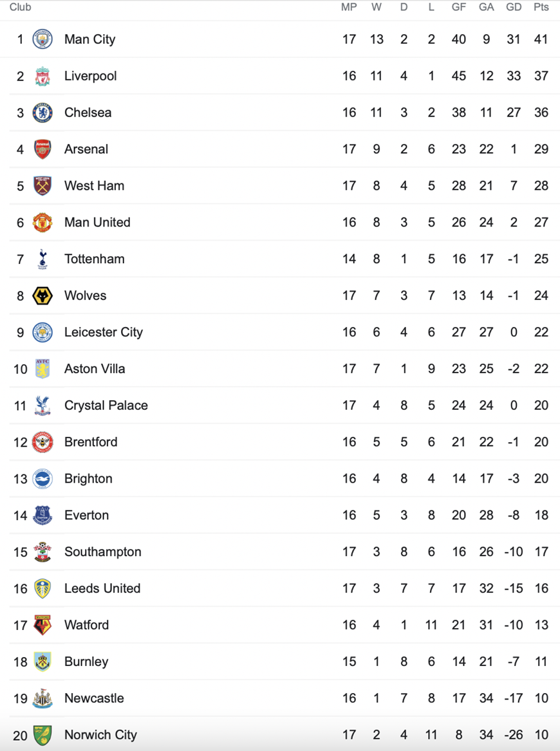This screenshot has width=560, height=751.
Task: Select the Chelsea badge icon
Action: (42, 113)
